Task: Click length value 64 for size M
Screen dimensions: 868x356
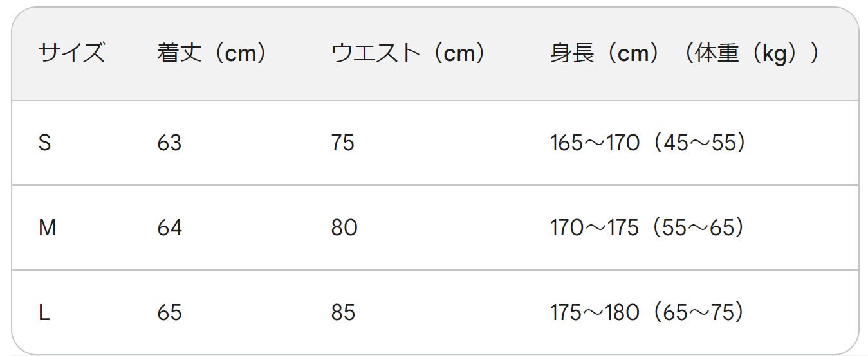Action: coord(169,227)
